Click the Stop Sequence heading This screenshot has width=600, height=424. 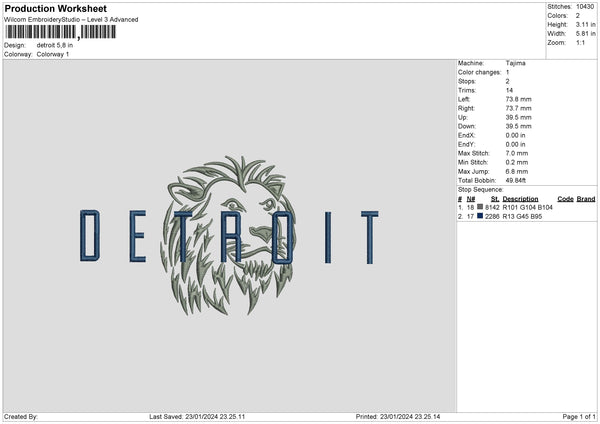[x=481, y=190]
